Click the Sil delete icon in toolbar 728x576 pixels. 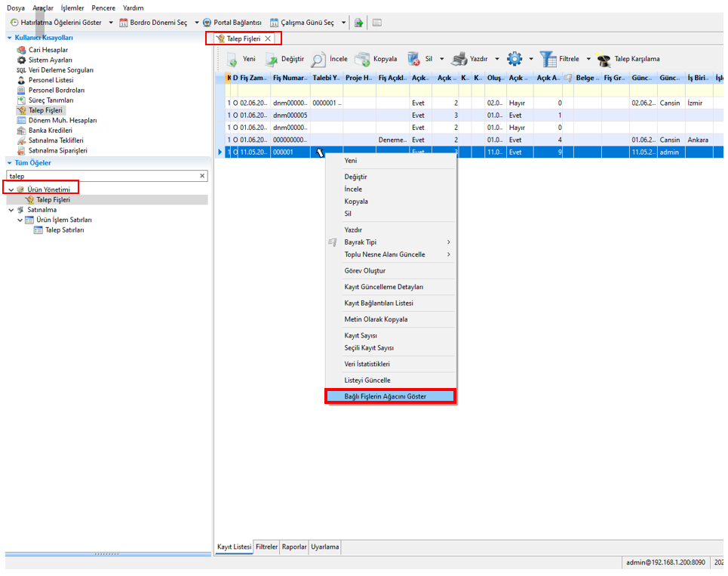coord(413,60)
